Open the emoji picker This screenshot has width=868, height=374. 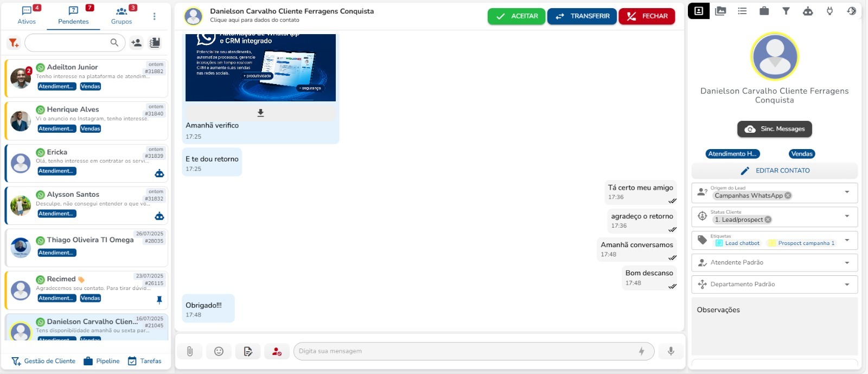click(x=219, y=351)
